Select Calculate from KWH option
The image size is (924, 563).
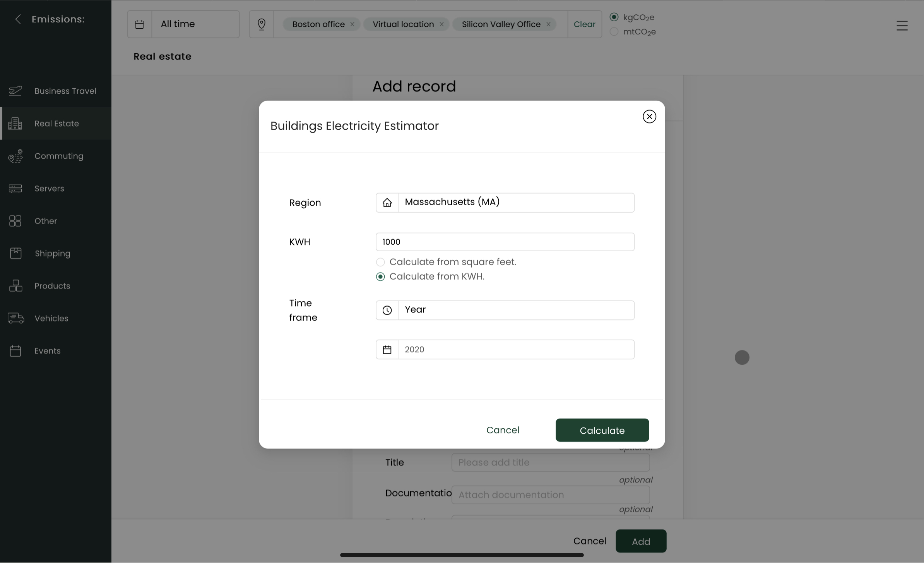pyautogui.click(x=380, y=277)
